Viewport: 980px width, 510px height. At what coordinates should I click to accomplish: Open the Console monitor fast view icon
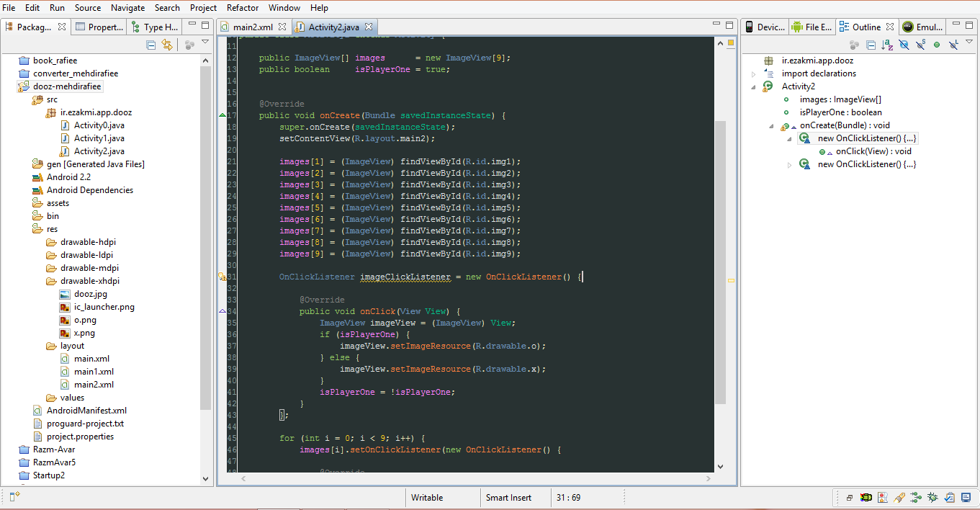(965, 498)
